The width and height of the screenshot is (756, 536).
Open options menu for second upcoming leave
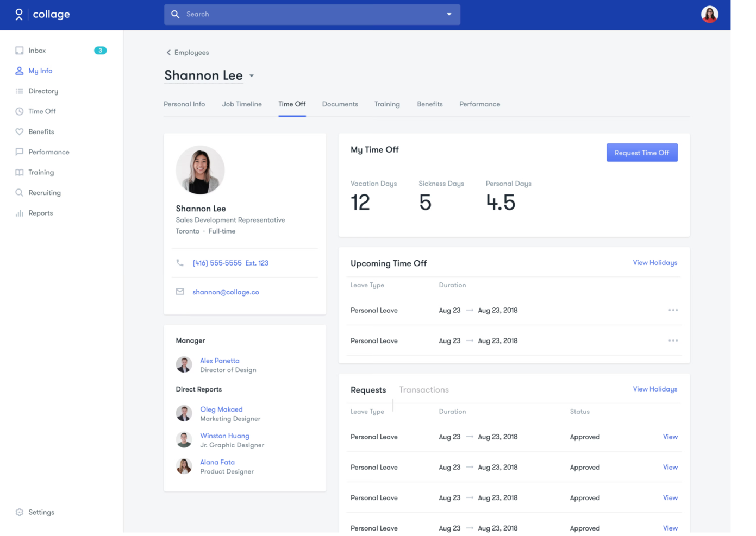[673, 340]
